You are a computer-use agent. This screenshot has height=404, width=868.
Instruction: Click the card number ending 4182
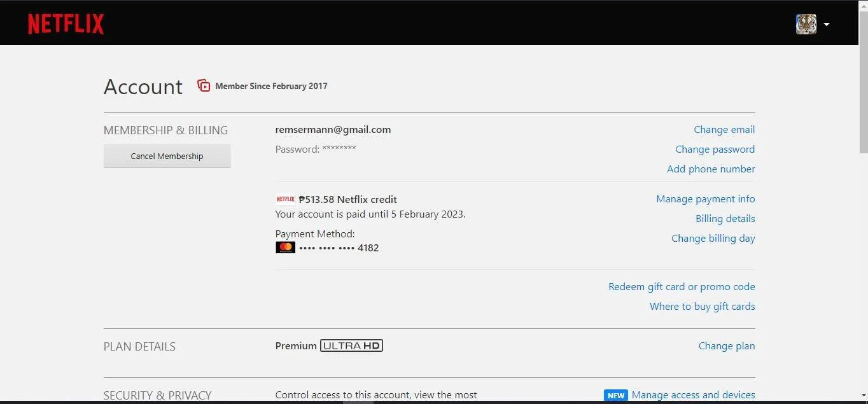coord(339,248)
